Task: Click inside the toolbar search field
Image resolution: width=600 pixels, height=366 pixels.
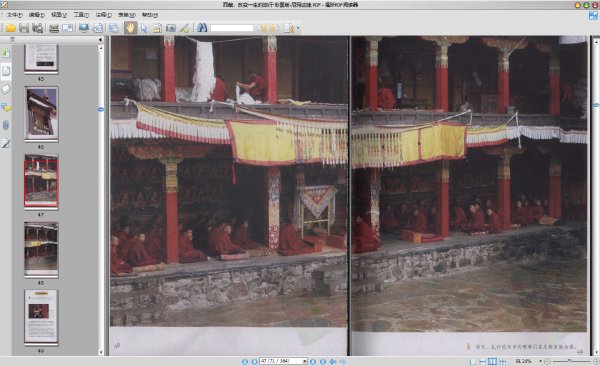Action: point(232,28)
